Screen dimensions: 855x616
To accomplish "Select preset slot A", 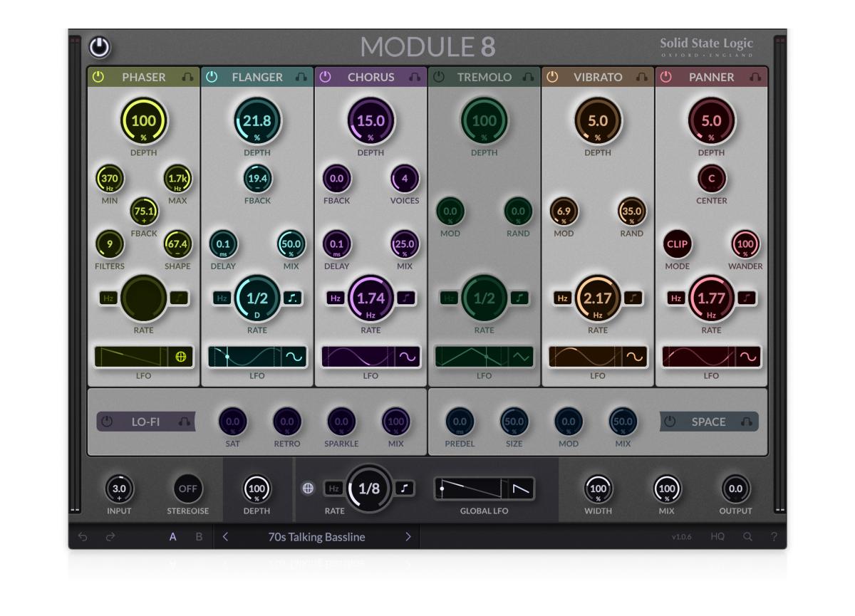I will [172, 537].
